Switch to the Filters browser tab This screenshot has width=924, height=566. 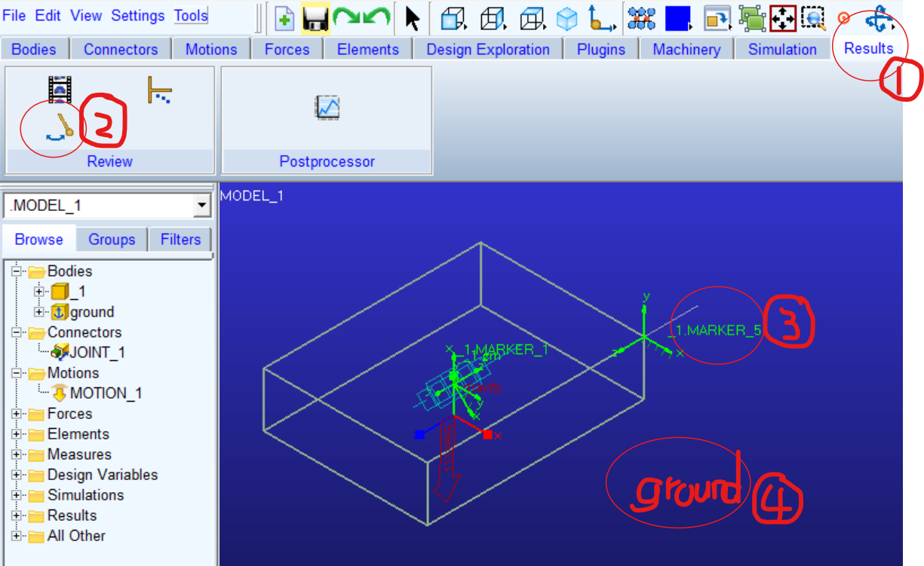coord(180,240)
